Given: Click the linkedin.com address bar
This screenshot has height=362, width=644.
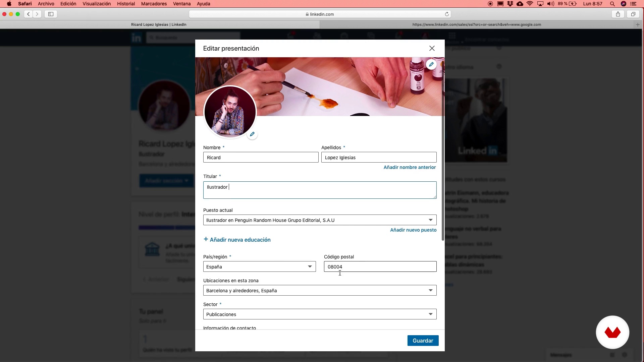Looking at the screenshot, I should [x=320, y=14].
